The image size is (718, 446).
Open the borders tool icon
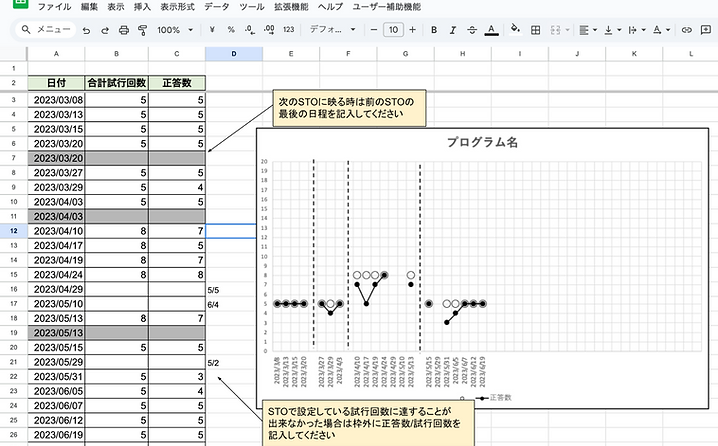pos(535,30)
